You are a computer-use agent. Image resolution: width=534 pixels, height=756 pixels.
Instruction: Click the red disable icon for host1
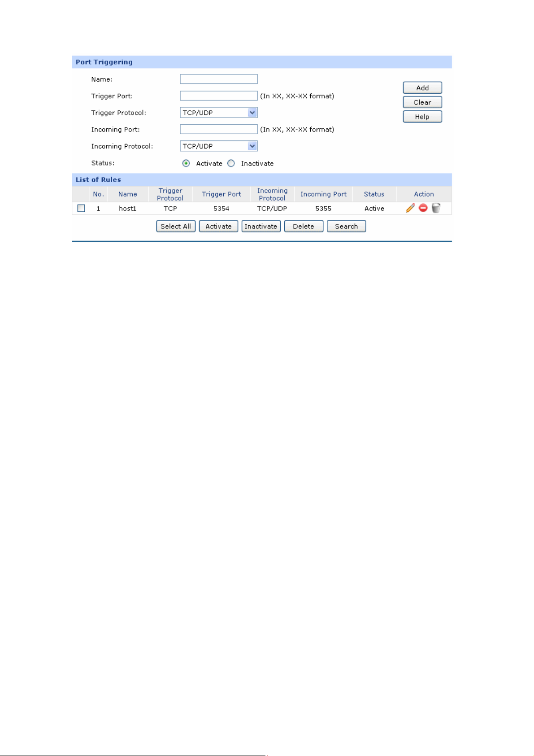pos(423,208)
